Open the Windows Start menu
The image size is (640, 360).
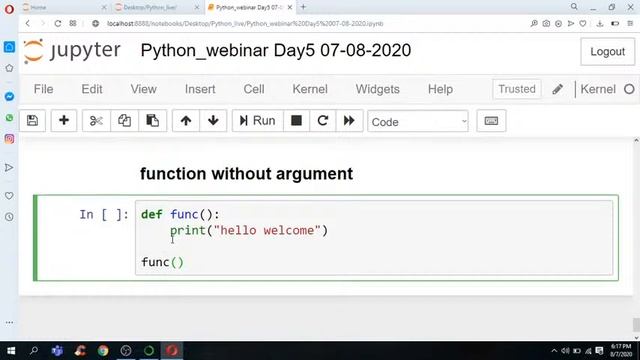11,351
